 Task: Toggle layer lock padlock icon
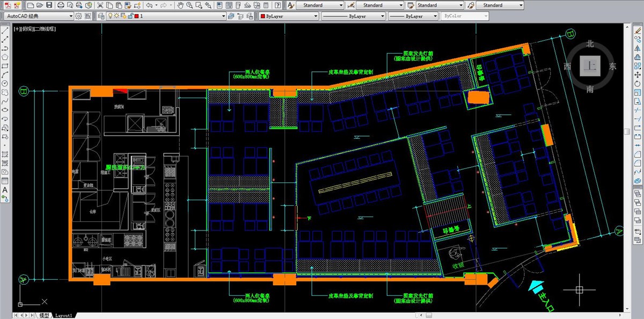130,16
